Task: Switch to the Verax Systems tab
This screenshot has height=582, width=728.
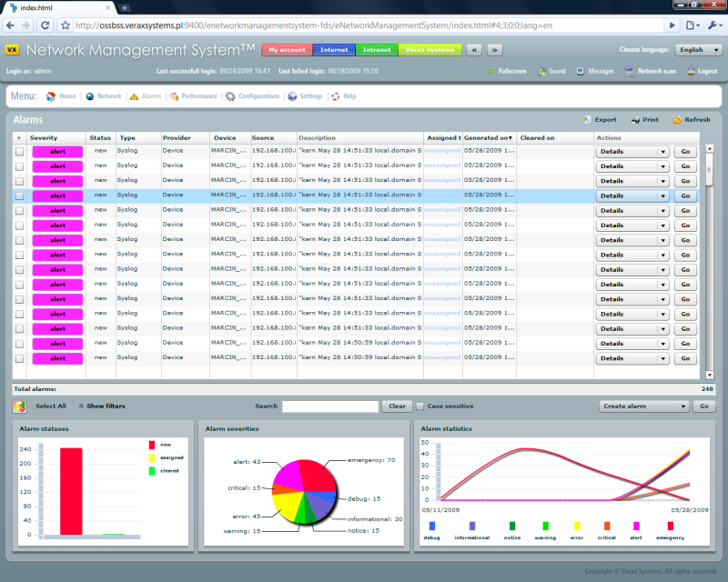Action: pos(430,50)
